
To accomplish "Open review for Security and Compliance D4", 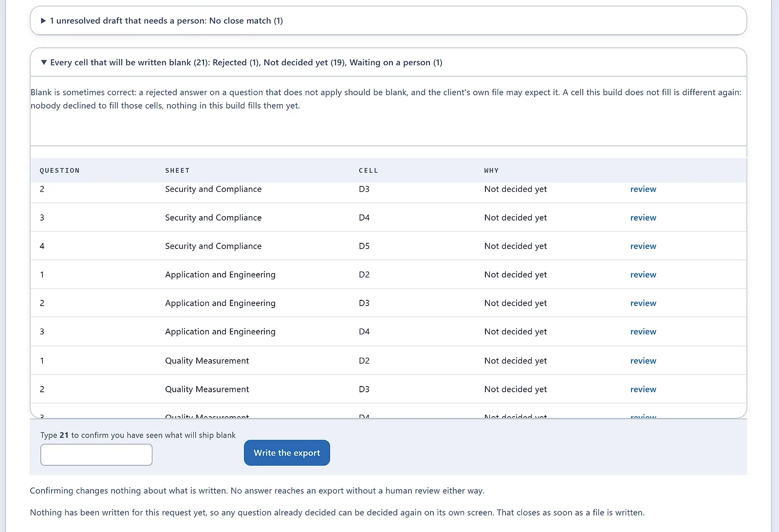I will pos(643,218).
